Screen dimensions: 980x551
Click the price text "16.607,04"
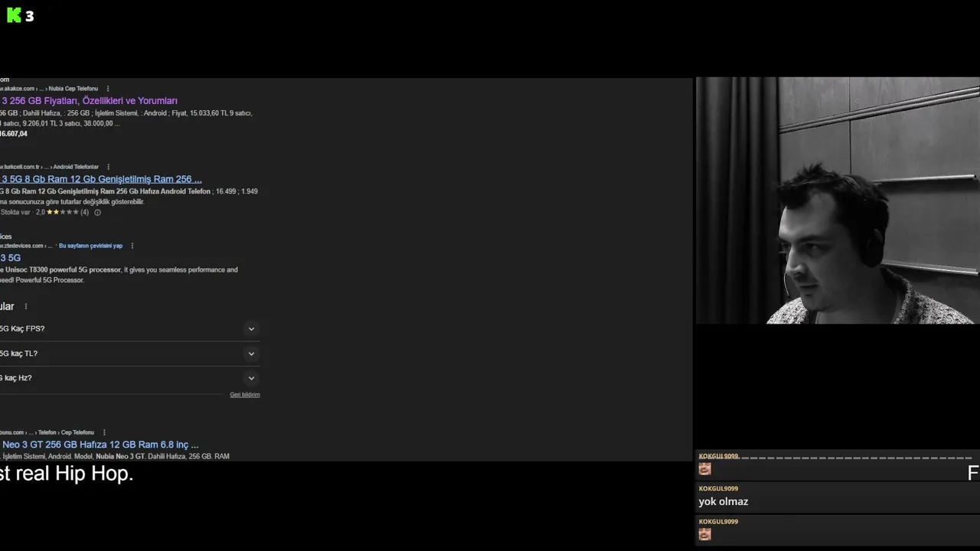[14, 134]
